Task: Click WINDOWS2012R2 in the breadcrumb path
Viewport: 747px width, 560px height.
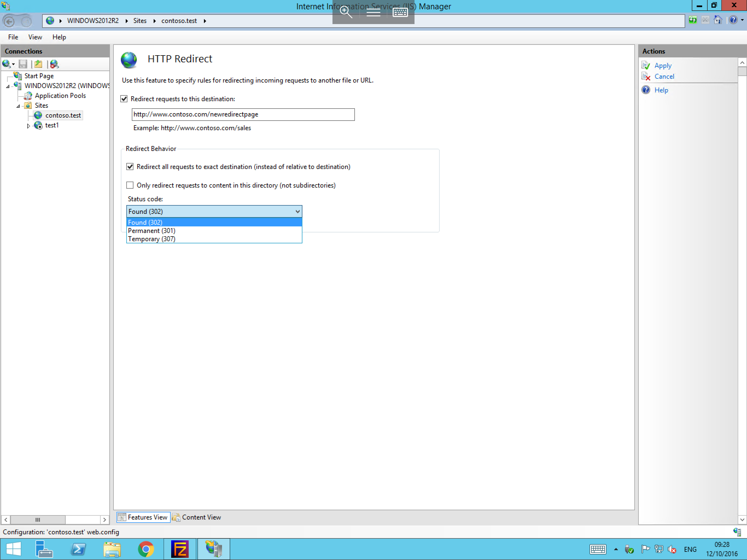Action: 93,21
